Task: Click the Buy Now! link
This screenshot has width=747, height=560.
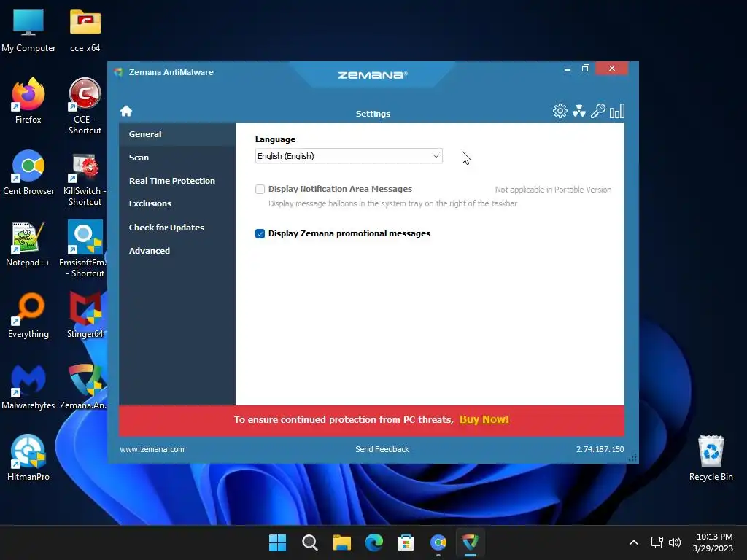Action: [484, 419]
